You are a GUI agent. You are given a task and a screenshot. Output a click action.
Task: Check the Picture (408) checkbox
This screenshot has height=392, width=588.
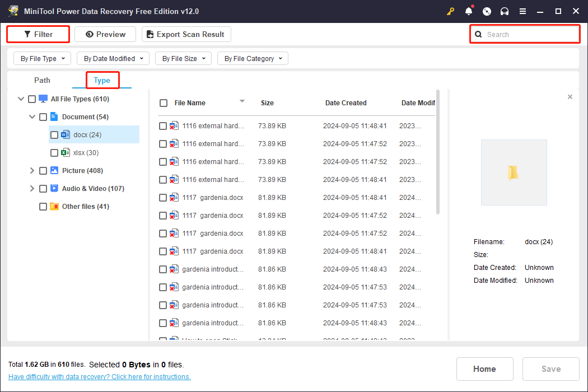(x=43, y=171)
